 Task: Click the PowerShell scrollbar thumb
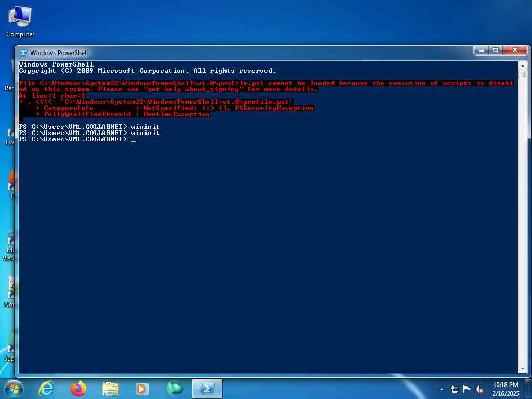(x=523, y=74)
